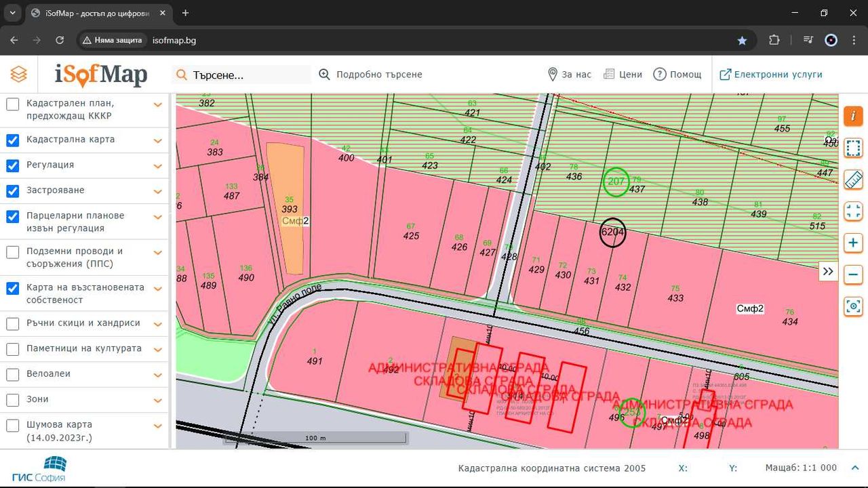
Task: Select the rectangle selection tool
Action: click(x=853, y=148)
